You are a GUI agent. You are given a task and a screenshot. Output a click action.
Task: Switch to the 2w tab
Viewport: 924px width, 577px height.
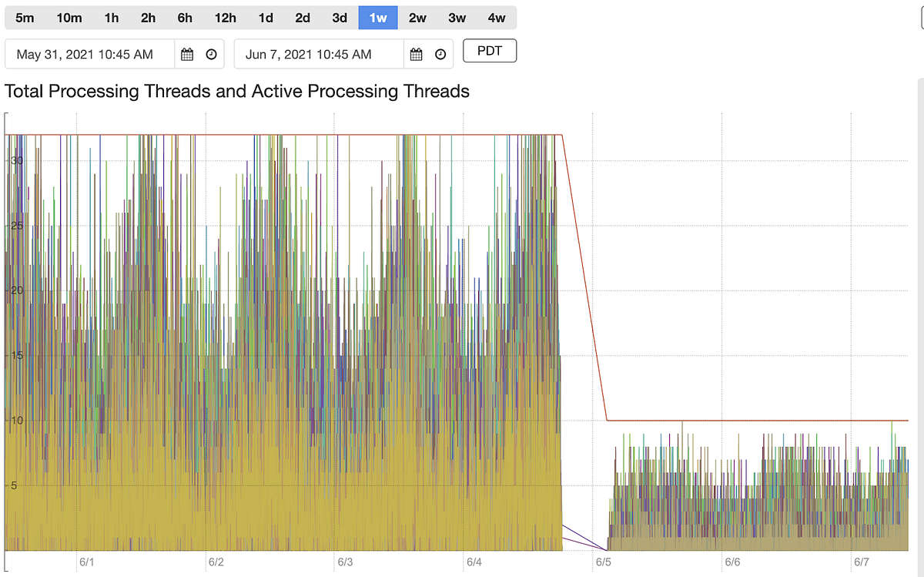click(417, 17)
